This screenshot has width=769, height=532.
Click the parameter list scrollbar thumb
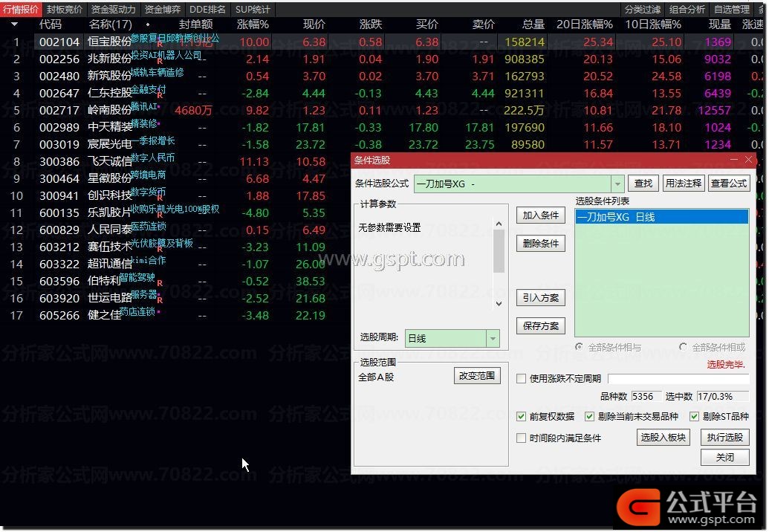click(x=499, y=250)
